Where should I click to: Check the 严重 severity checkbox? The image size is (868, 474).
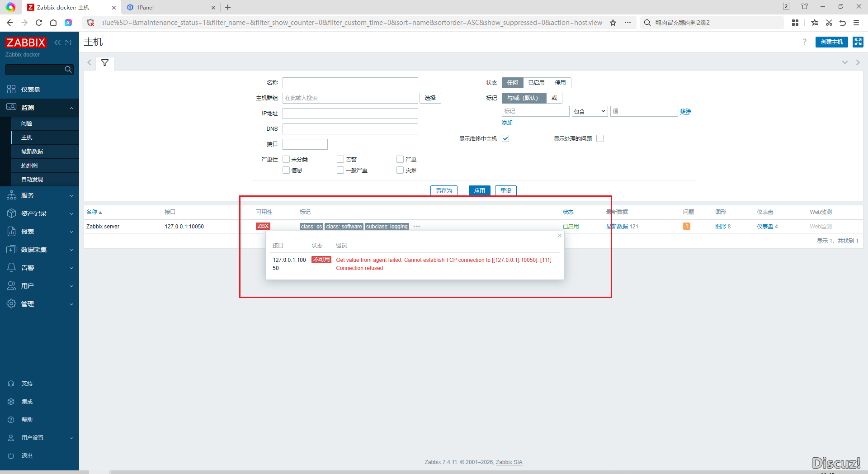coord(400,159)
